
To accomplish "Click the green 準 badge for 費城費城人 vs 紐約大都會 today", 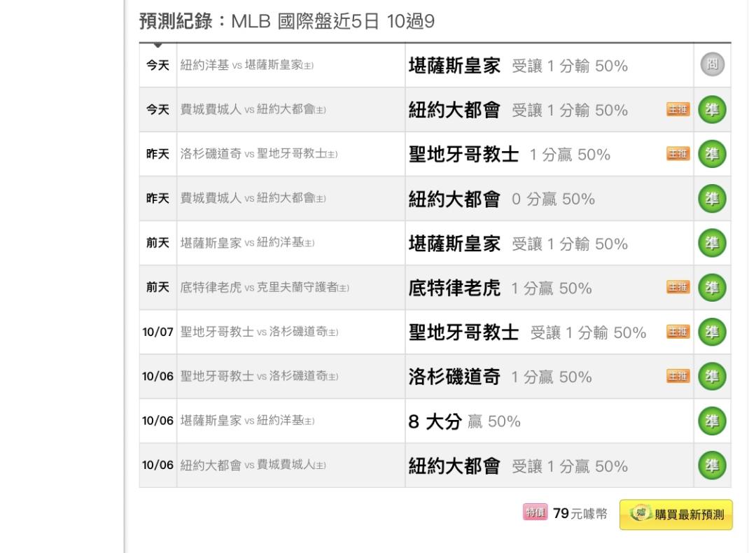I will pyautogui.click(x=712, y=109).
